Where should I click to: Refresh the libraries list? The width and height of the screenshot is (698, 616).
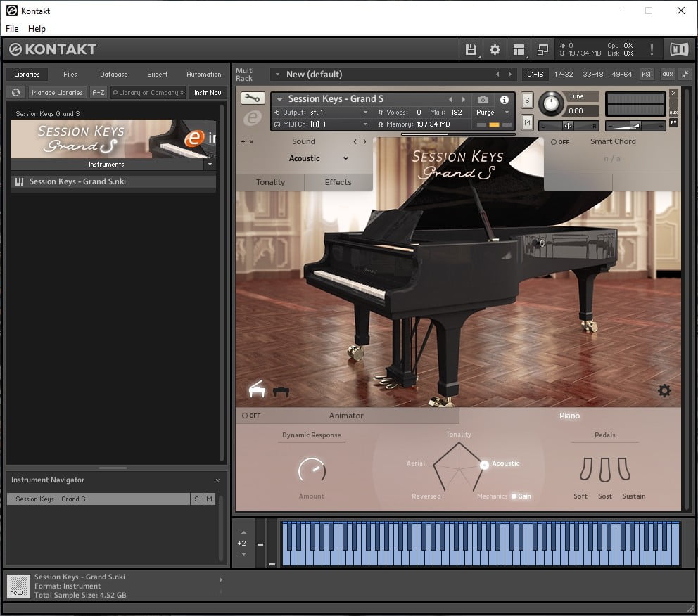[16, 93]
